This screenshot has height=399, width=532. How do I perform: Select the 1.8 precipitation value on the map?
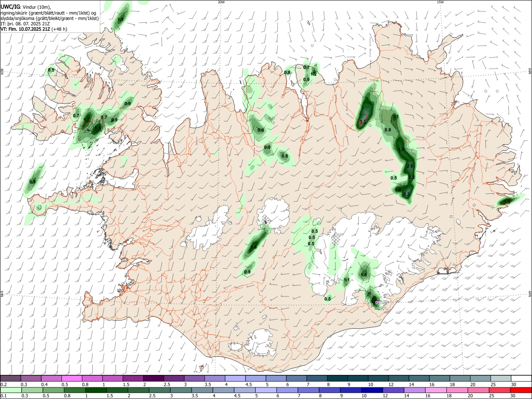[401, 149]
